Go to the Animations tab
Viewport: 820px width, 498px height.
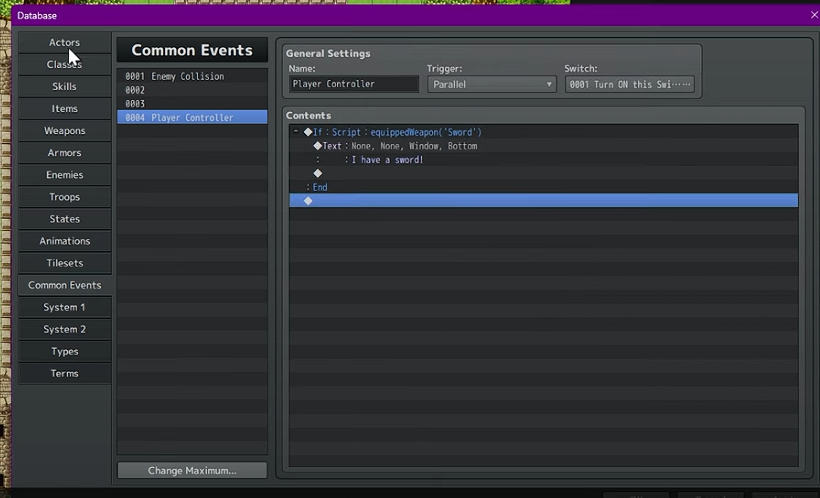tap(64, 241)
